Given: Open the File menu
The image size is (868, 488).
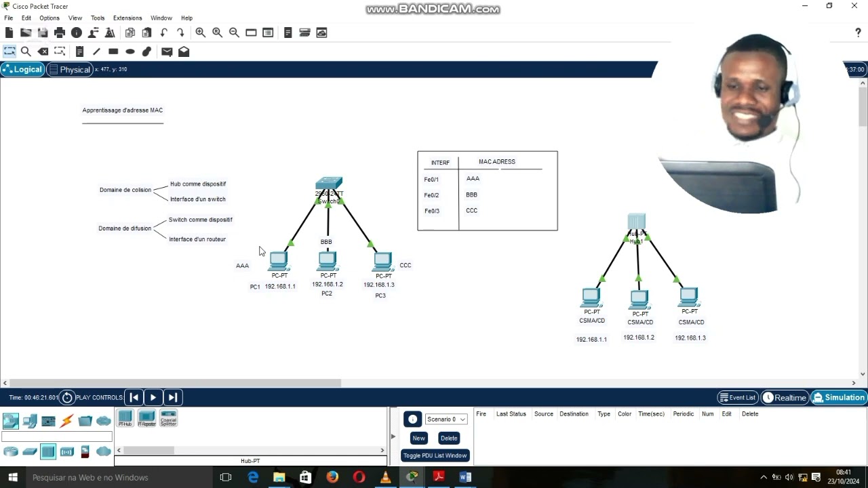Looking at the screenshot, I should click(8, 18).
